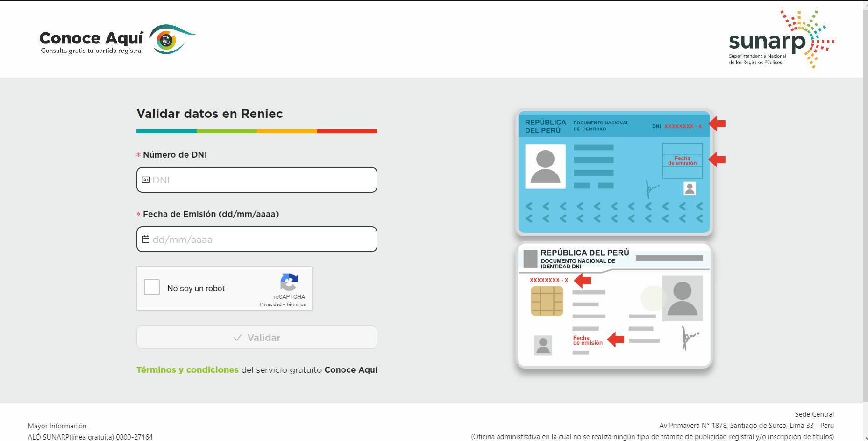
Task: Click the checkmark icon on Validar button
Action: pyautogui.click(x=237, y=337)
